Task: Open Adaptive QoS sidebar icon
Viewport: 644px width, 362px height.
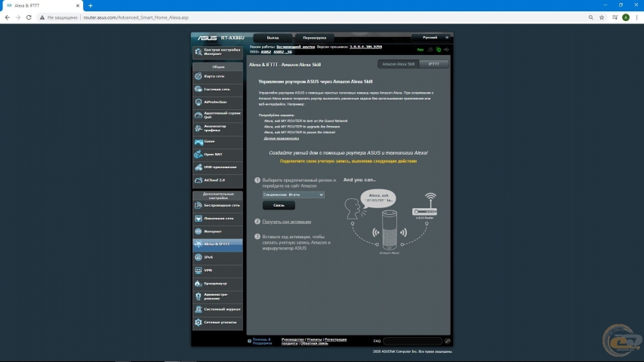Action: (x=199, y=115)
